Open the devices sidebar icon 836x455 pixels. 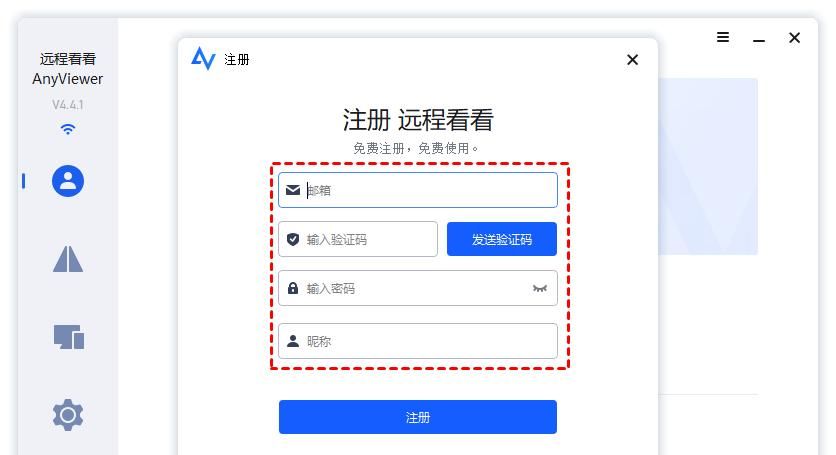(x=69, y=337)
